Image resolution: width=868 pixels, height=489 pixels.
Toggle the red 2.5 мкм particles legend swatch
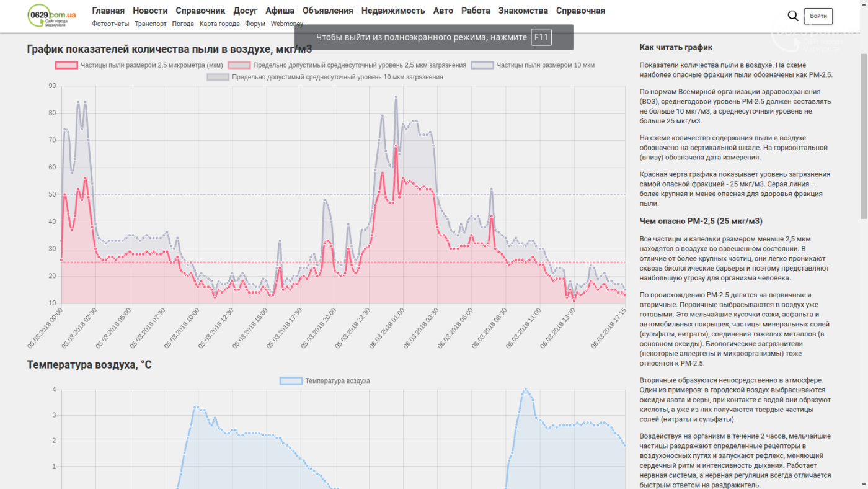[x=66, y=65]
